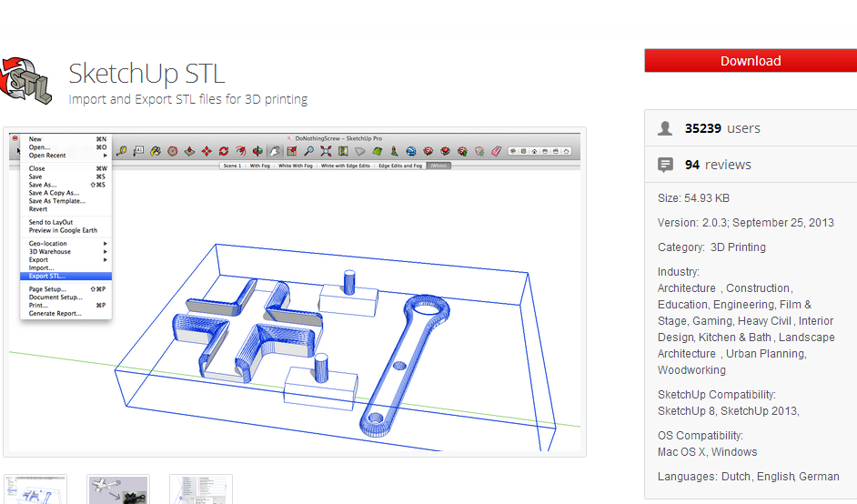Click the Add Location map icon
Image resolution: width=857 pixels, height=504 pixels.
(x=343, y=151)
